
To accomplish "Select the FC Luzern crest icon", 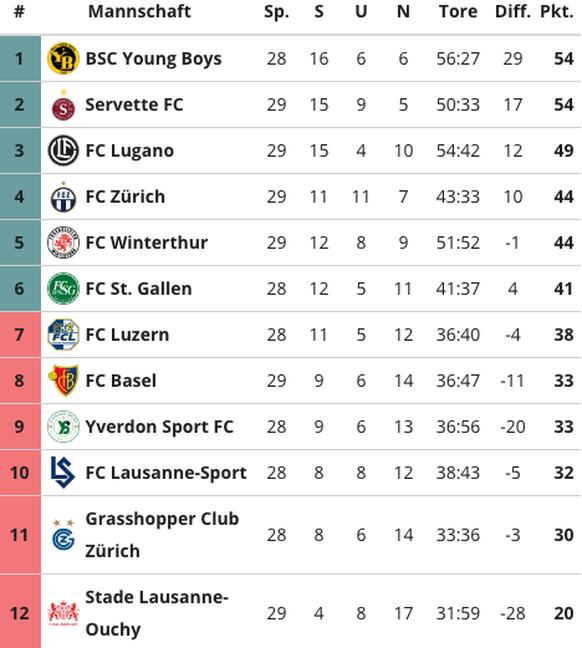I will pos(63,335).
